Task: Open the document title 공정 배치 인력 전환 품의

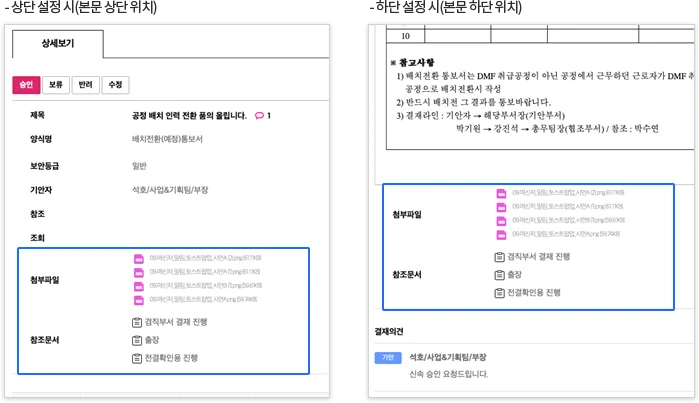Action: coord(188,116)
